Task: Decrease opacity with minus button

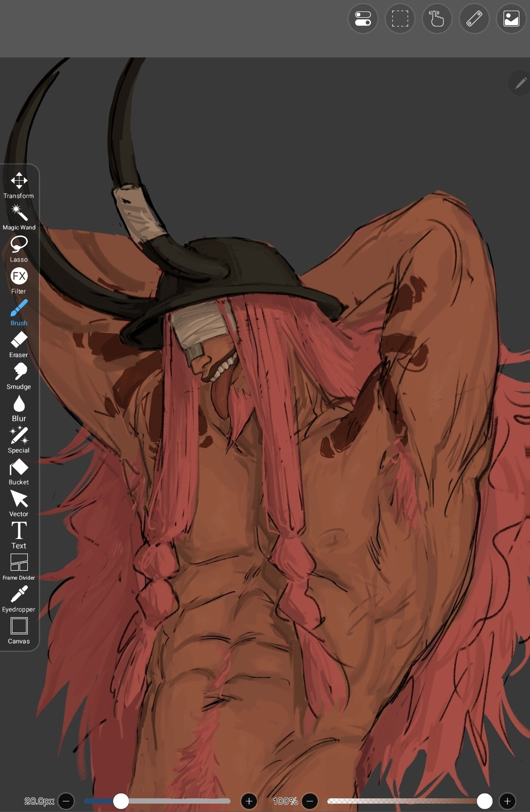Action: [310, 801]
